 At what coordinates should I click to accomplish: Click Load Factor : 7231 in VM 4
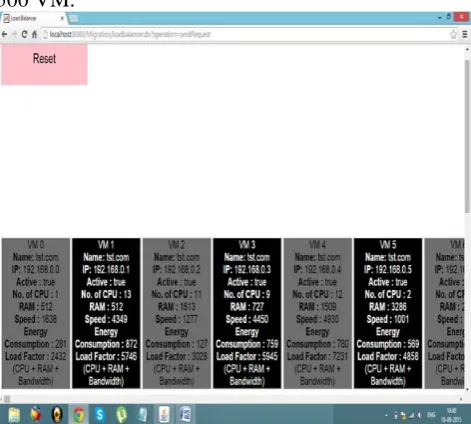tap(317, 356)
